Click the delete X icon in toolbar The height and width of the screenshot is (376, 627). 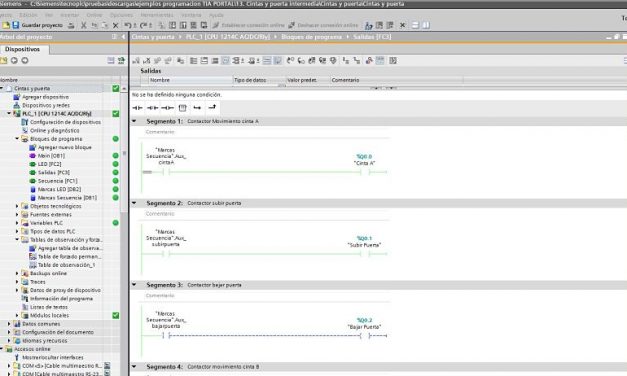[x=116, y=25]
